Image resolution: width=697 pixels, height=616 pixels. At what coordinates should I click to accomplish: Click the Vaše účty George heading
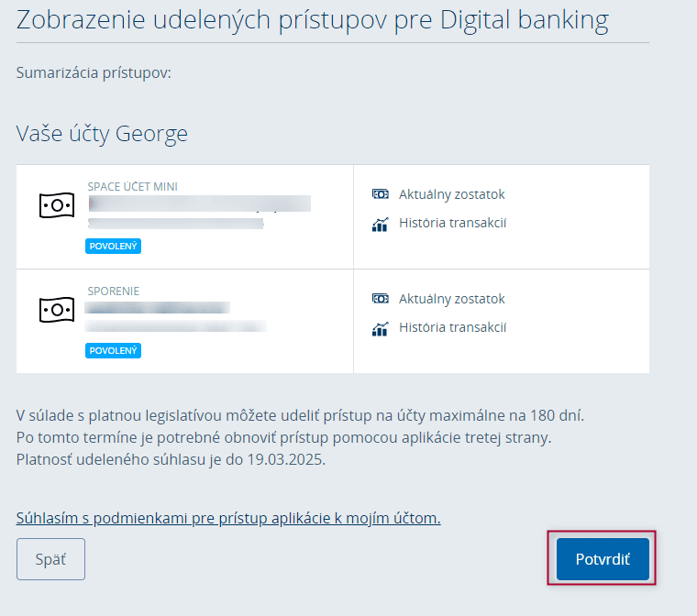coord(102,134)
